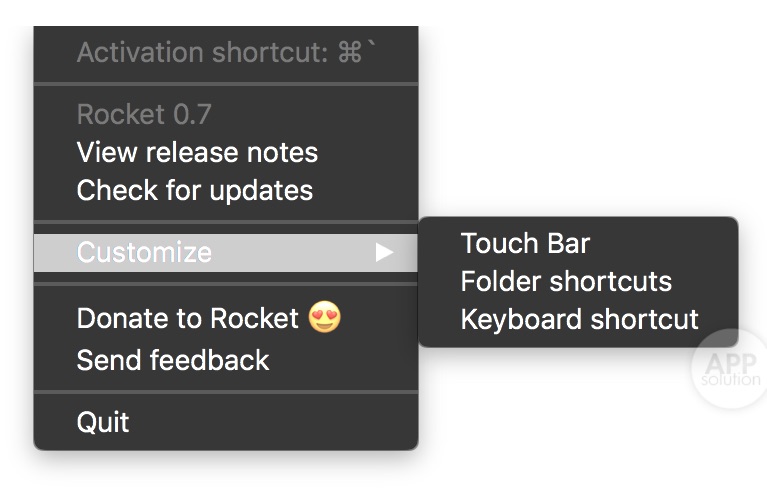The height and width of the screenshot is (492, 767).
Task: Click the Customize submenu arrow
Action: pyautogui.click(x=384, y=253)
